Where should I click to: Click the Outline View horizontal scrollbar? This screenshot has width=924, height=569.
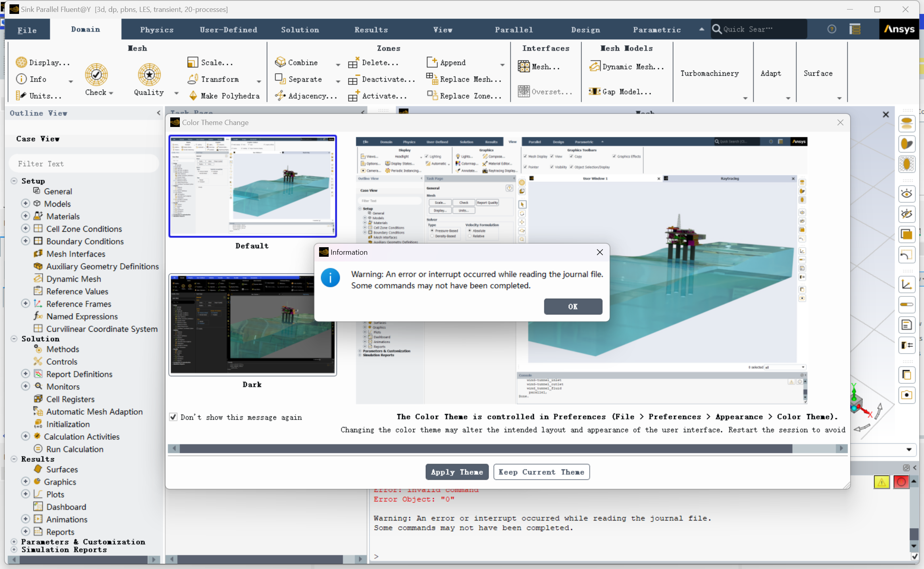pyautogui.click(x=84, y=559)
